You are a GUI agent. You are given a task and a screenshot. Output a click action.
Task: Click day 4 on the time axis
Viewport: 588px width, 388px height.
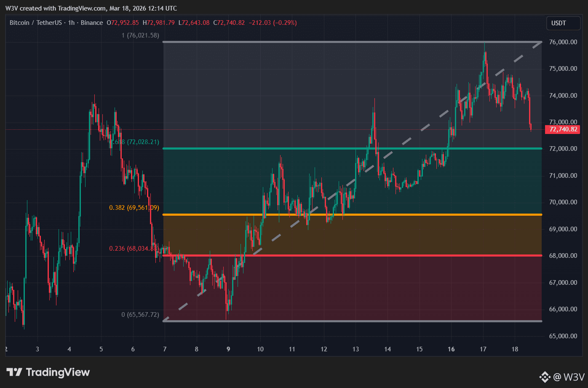pyautogui.click(x=69, y=349)
